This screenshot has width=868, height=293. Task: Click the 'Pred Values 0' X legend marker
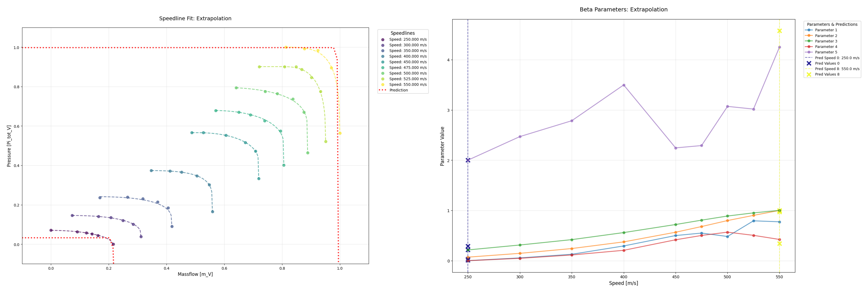click(809, 63)
